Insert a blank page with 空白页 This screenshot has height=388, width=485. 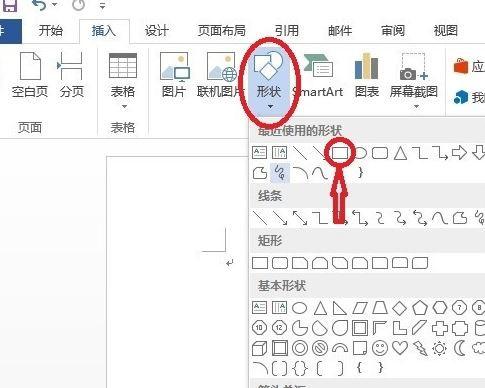(x=30, y=75)
